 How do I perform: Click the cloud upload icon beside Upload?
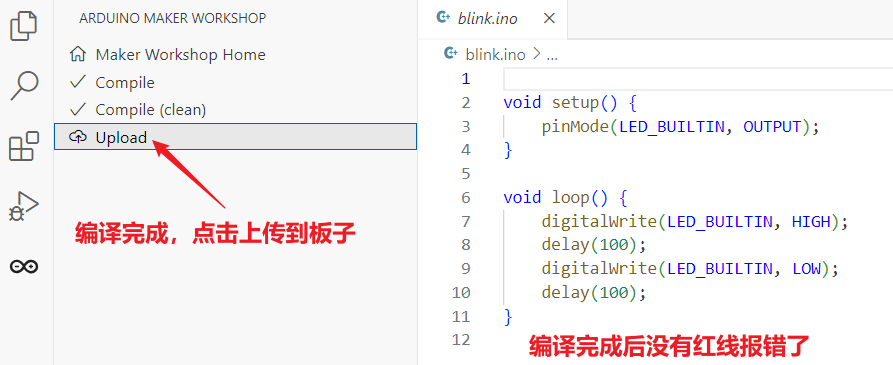click(x=77, y=137)
